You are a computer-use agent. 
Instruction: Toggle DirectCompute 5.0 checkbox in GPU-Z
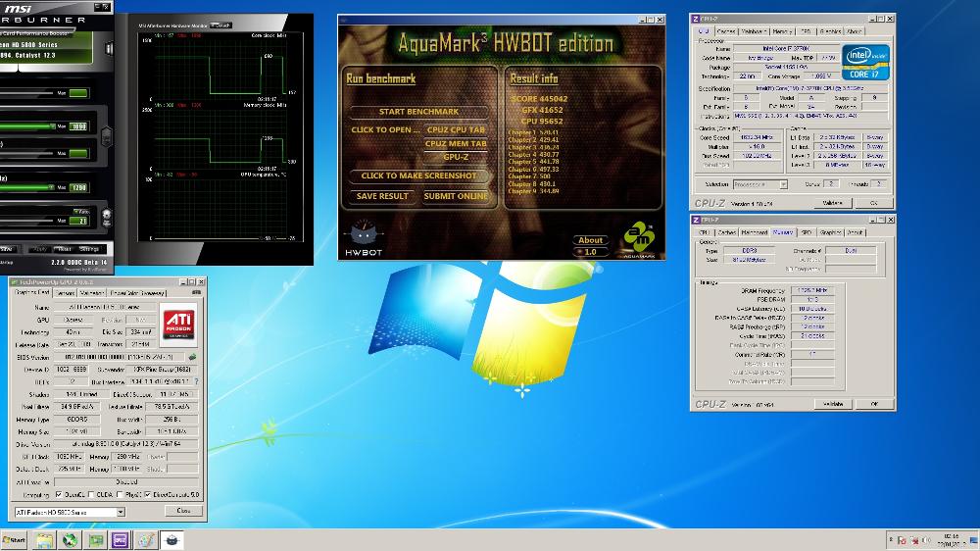148,495
